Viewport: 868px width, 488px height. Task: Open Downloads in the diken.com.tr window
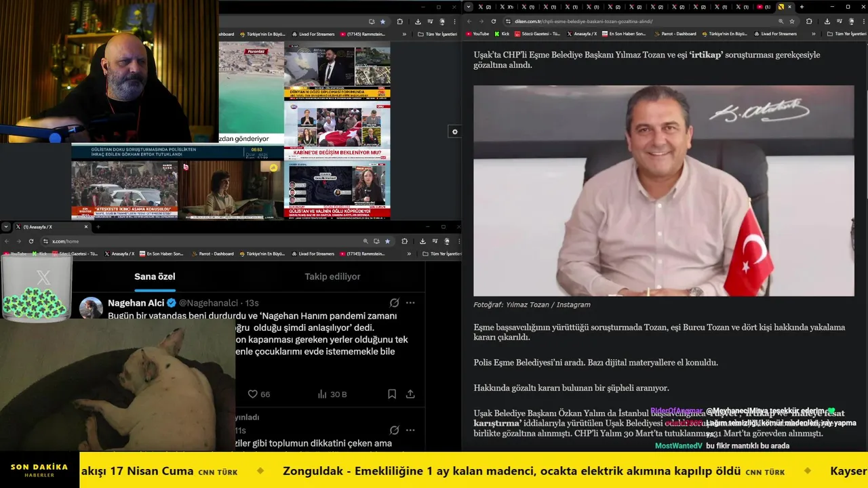coord(827,21)
